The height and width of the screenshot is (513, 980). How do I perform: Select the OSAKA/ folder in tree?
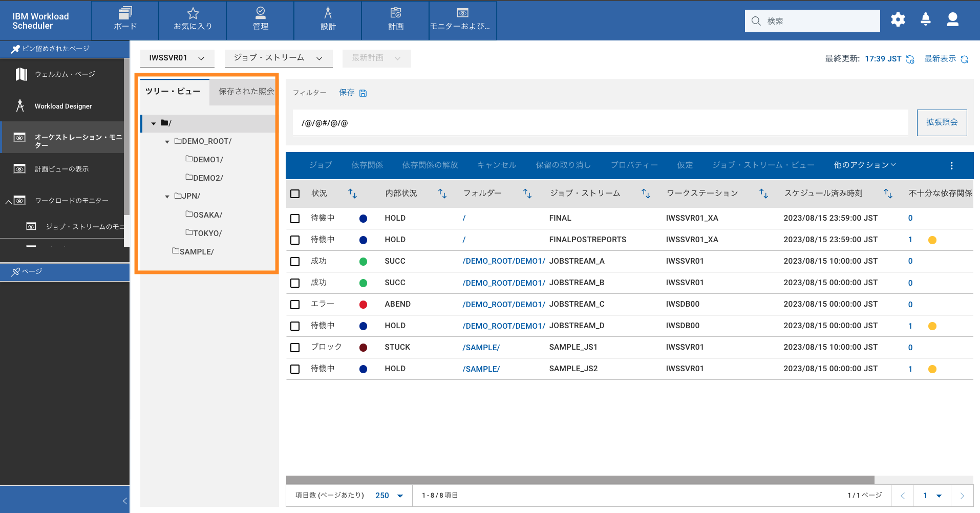click(204, 215)
